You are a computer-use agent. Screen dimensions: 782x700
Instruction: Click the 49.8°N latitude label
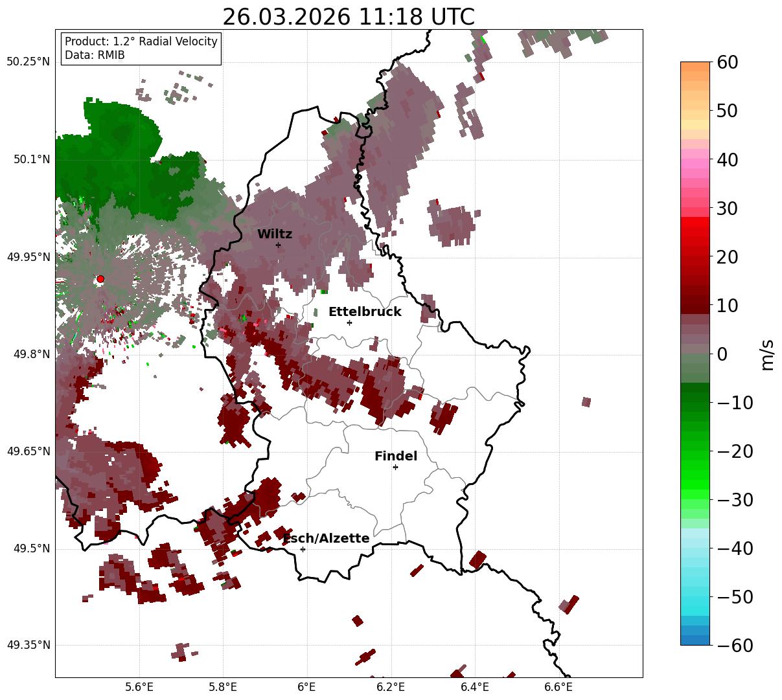click(31, 354)
